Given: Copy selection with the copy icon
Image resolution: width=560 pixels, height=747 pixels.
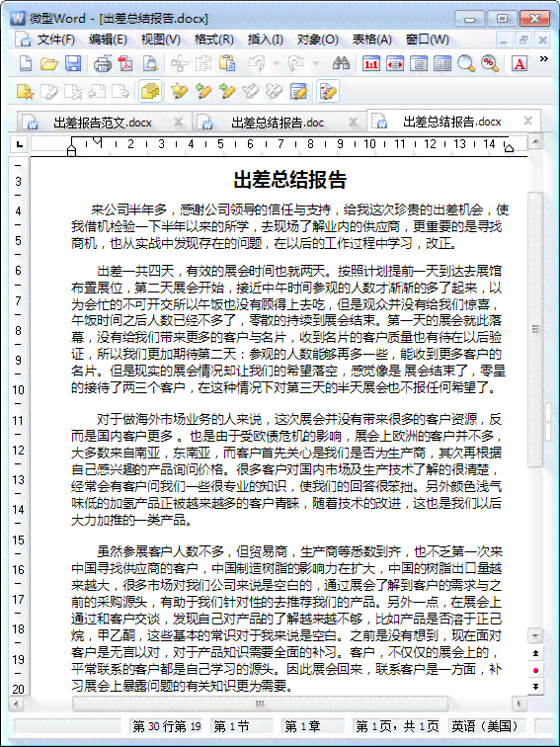Looking at the screenshot, I should 203,63.
